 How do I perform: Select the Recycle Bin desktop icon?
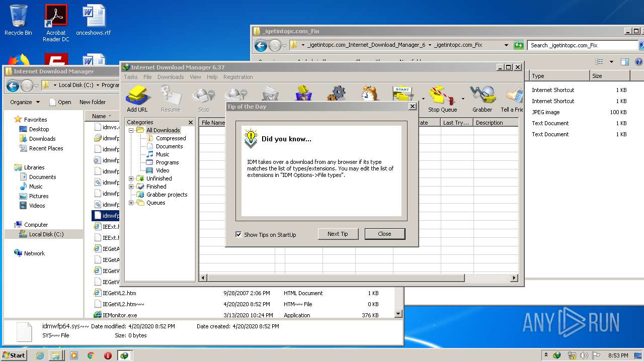[x=18, y=20]
